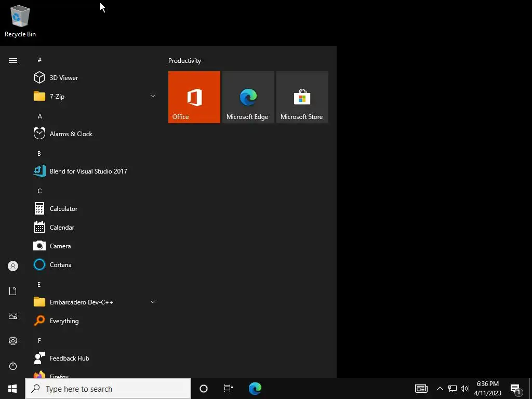Click the taskbar search box

tap(108, 389)
